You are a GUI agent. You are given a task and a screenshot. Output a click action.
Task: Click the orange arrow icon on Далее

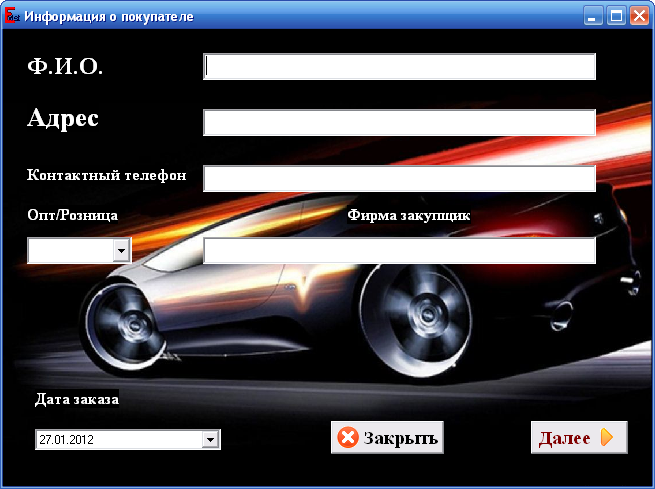(x=607, y=437)
